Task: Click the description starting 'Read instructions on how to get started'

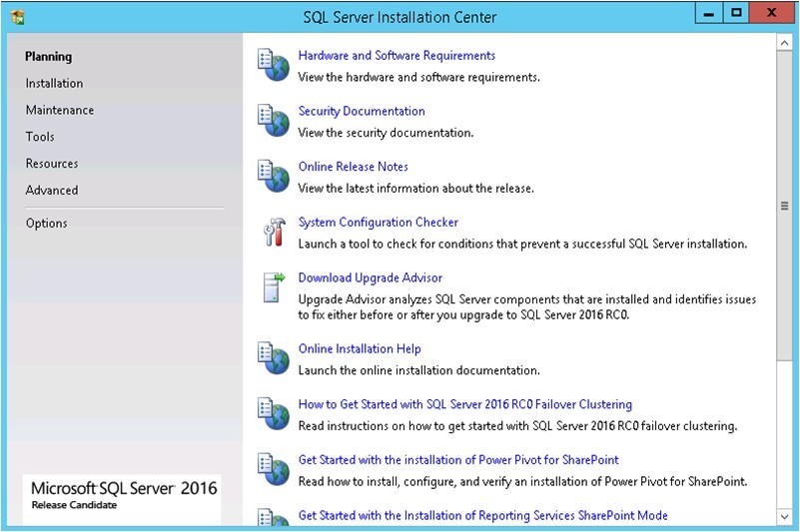Action: click(518, 426)
